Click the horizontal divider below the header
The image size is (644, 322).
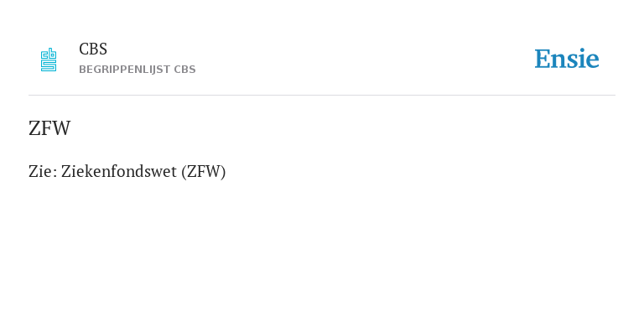(322, 96)
